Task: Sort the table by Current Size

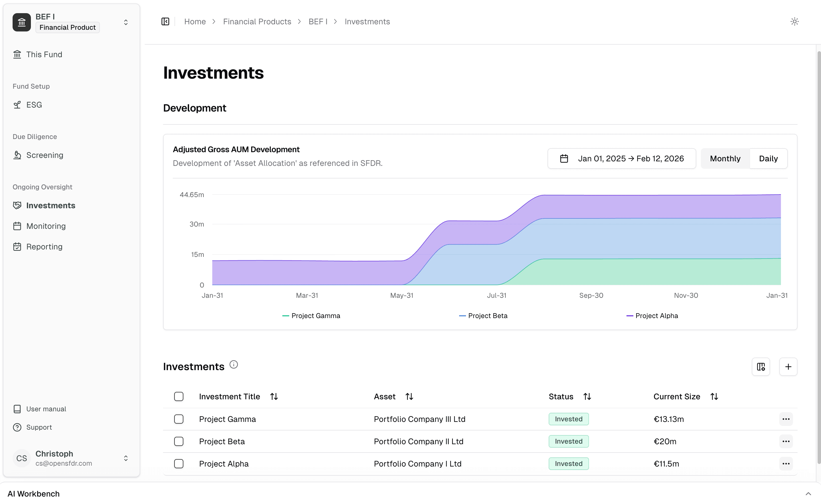Action: (x=715, y=396)
